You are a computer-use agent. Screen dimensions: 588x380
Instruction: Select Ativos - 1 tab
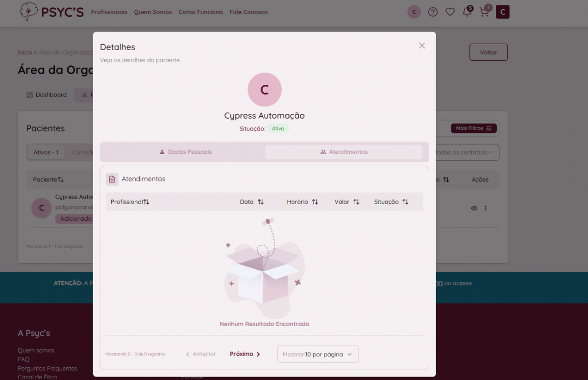[x=46, y=152]
